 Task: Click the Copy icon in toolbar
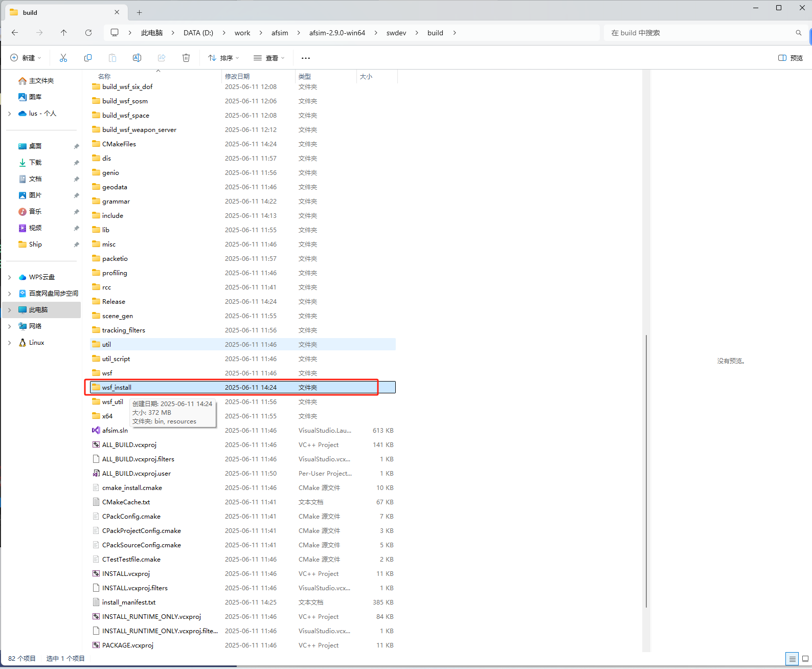point(88,58)
